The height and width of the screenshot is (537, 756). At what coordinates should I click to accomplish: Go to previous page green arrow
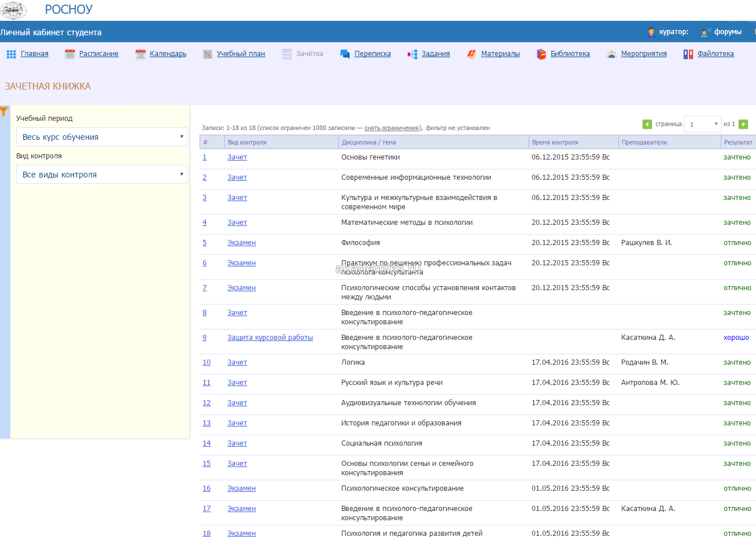tap(647, 124)
